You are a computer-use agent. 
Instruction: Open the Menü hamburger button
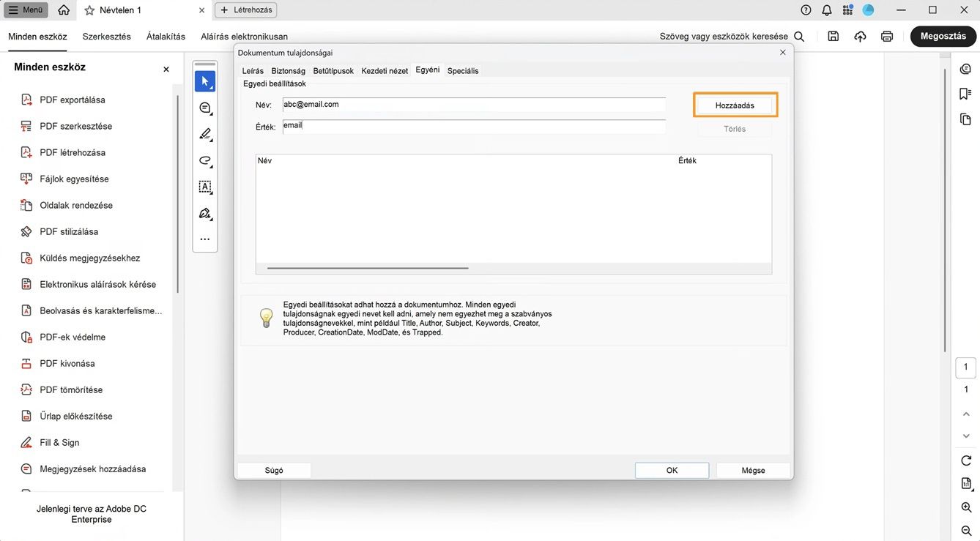coord(26,10)
